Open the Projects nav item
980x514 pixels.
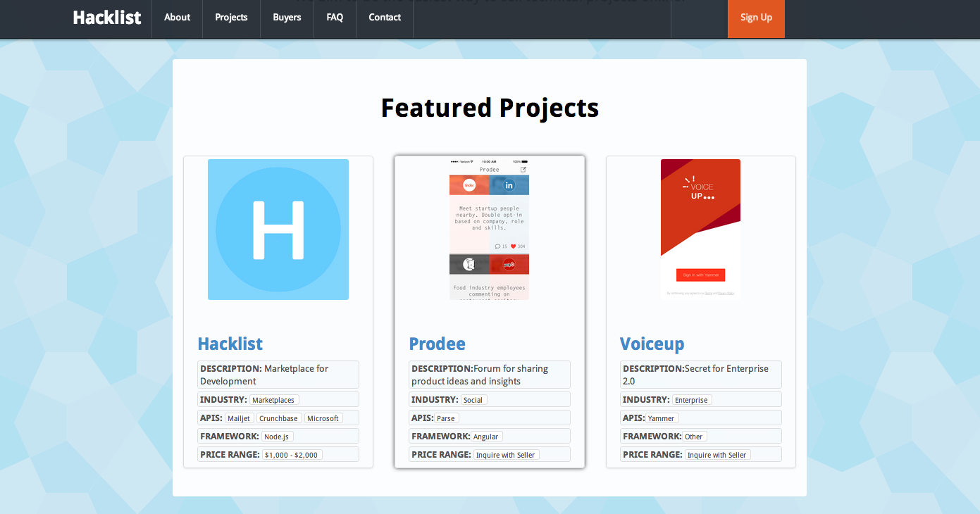tap(231, 18)
